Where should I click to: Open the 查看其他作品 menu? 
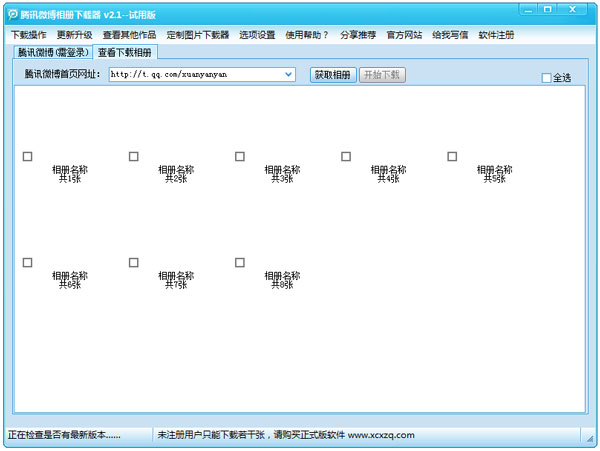129,35
